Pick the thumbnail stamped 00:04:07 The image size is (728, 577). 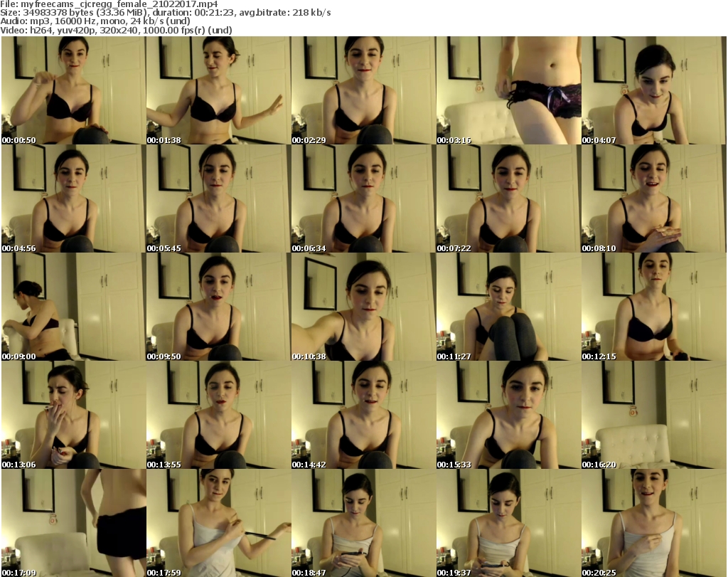pos(653,90)
